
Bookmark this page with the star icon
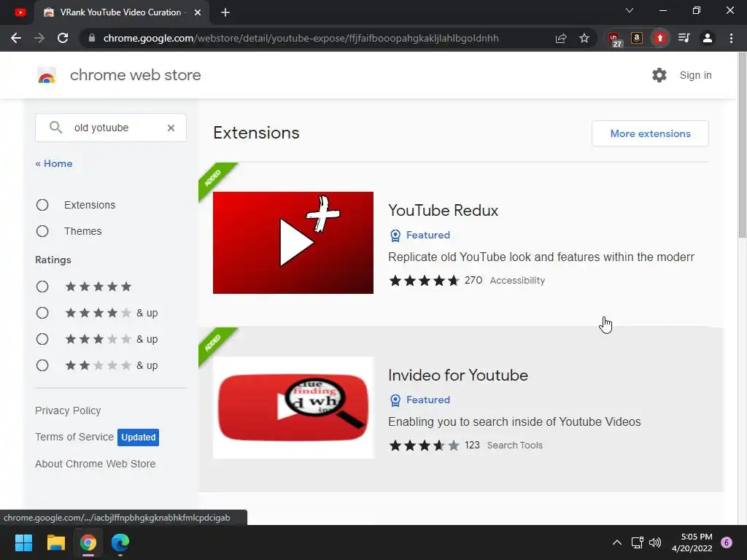click(x=584, y=38)
